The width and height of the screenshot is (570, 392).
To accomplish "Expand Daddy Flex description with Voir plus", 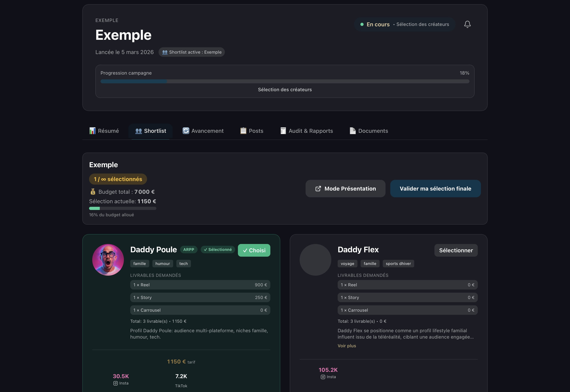I will [x=347, y=346].
